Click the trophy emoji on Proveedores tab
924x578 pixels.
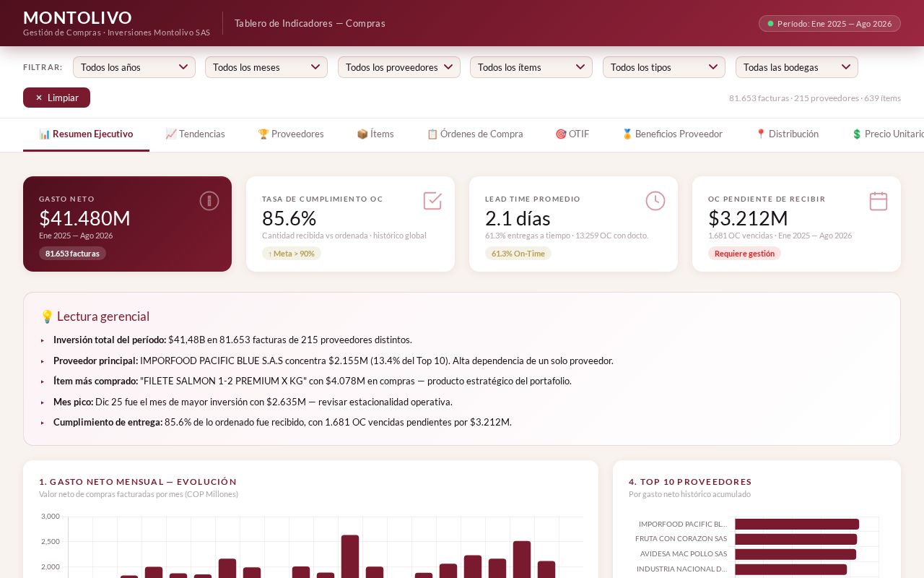263,134
